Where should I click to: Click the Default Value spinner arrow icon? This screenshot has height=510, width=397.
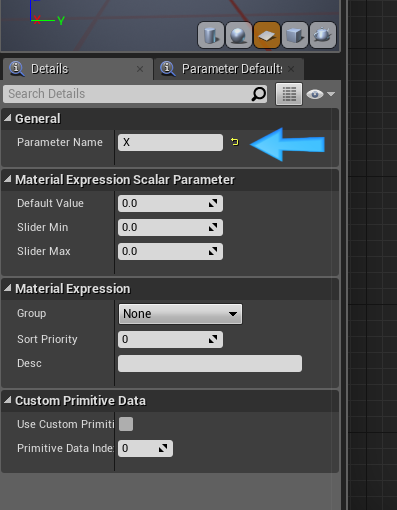coord(213,203)
